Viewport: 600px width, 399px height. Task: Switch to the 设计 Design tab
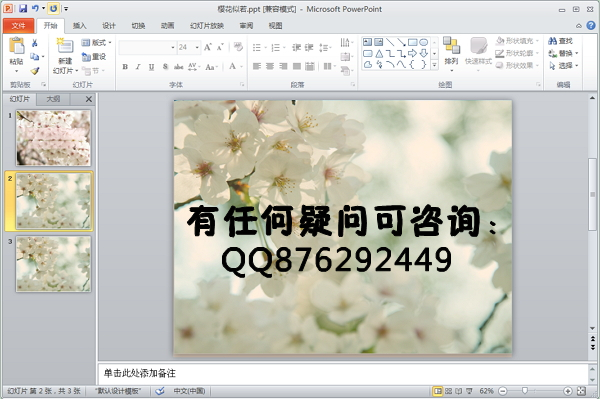109,26
